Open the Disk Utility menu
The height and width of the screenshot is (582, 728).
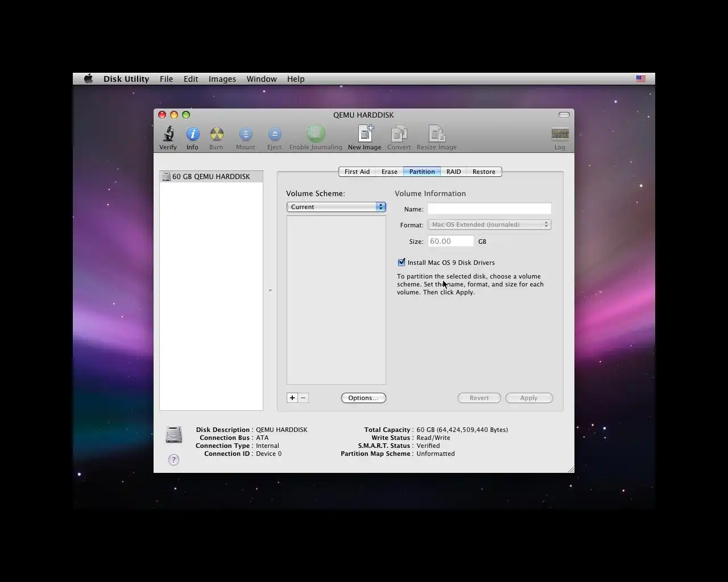click(x=126, y=79)
